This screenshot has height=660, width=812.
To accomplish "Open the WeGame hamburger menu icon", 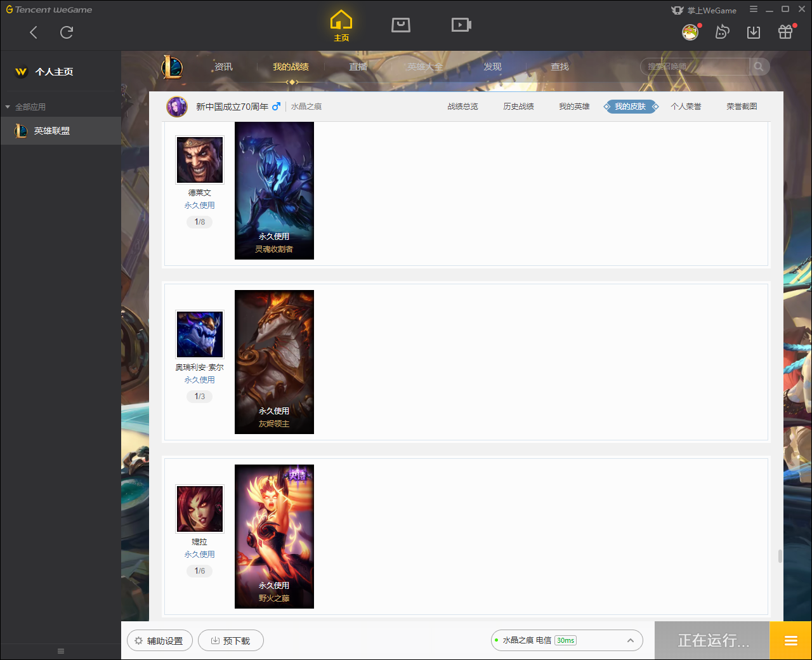I will (754, 10).
